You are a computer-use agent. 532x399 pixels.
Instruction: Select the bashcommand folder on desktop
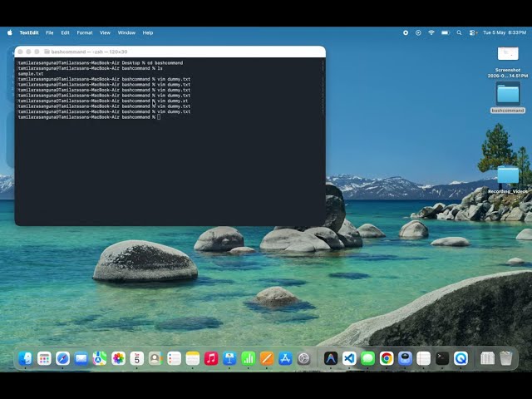508,97
